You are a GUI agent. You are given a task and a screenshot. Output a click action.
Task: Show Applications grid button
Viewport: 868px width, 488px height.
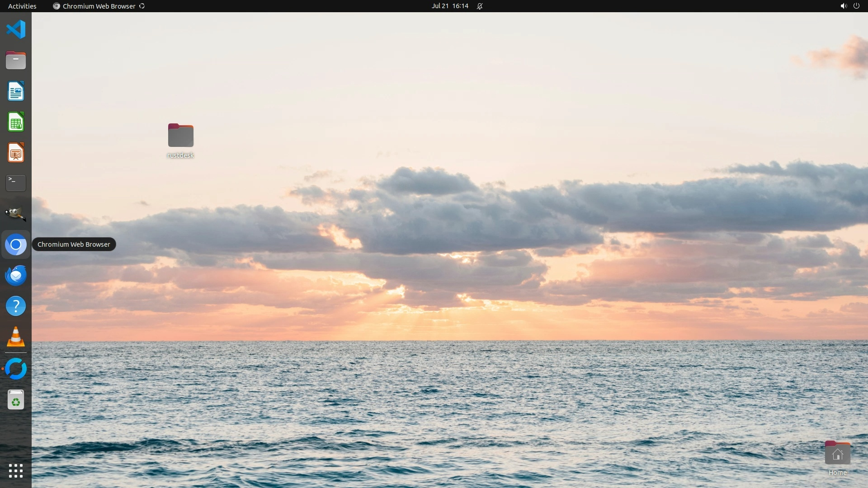pos(16,471)
